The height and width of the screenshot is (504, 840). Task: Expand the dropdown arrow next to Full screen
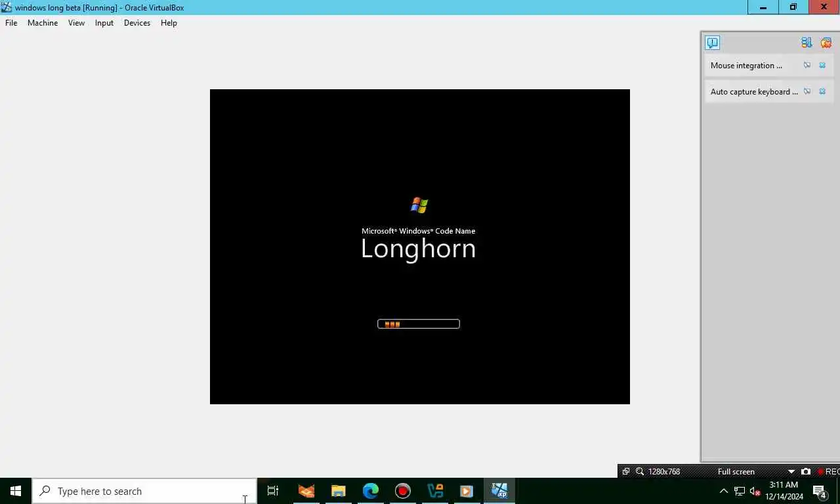(791, 472)
